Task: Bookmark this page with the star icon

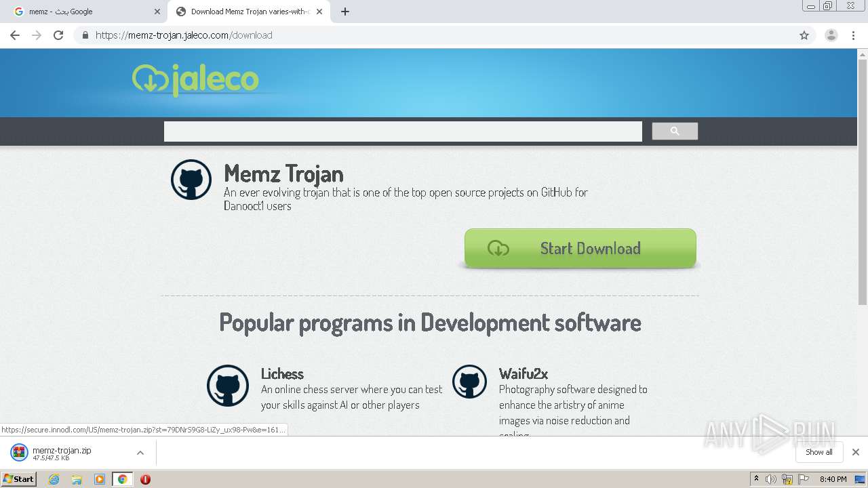Action: 804,35
